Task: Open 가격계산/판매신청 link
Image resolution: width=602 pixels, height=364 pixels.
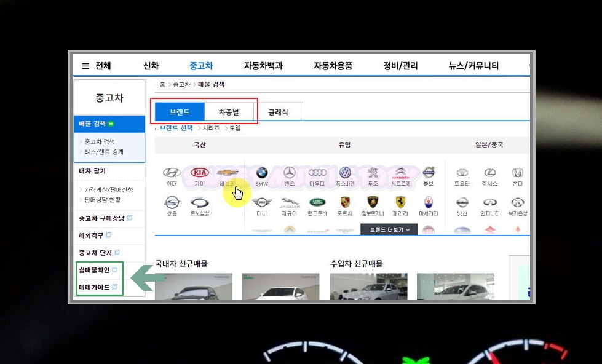Action: (108, 189)
